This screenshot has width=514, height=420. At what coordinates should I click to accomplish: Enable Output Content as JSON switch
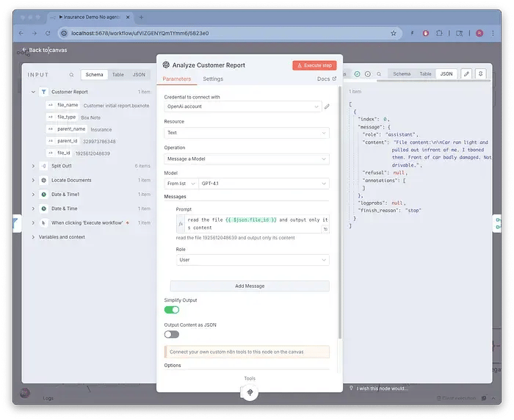[x=172, y=334]
